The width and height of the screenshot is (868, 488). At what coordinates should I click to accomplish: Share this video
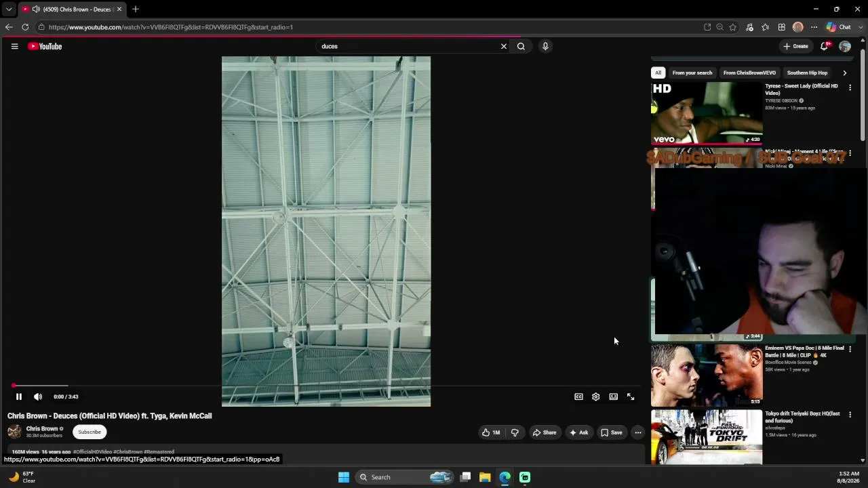click(545, 432)
